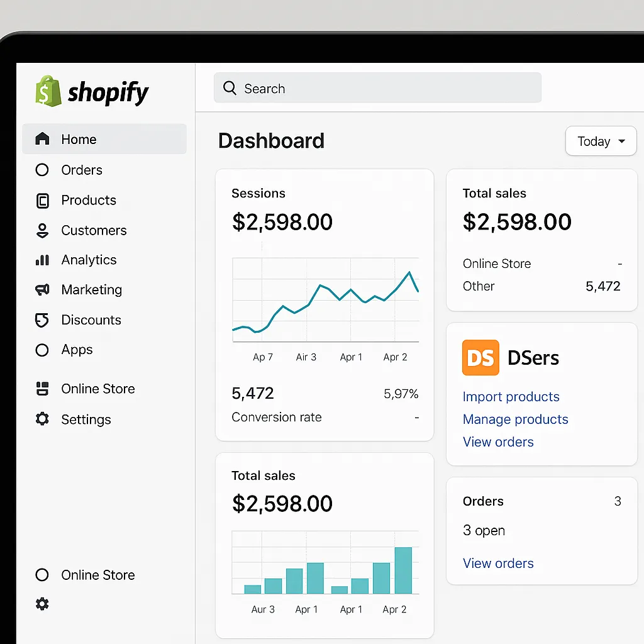Open the Today date range dropdown
The image size is (644, 644).
pos(601,141)
